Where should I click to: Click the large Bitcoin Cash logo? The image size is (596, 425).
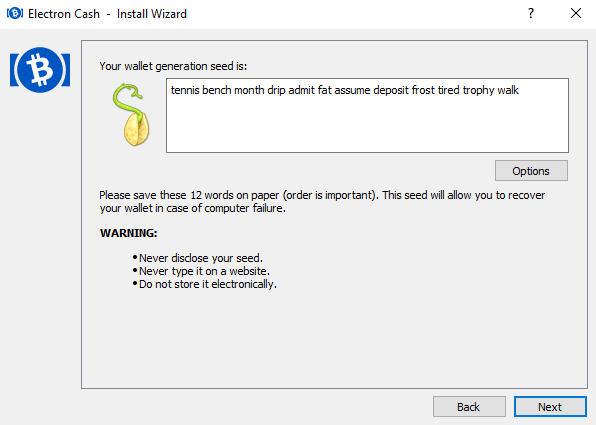pos(40,70)
